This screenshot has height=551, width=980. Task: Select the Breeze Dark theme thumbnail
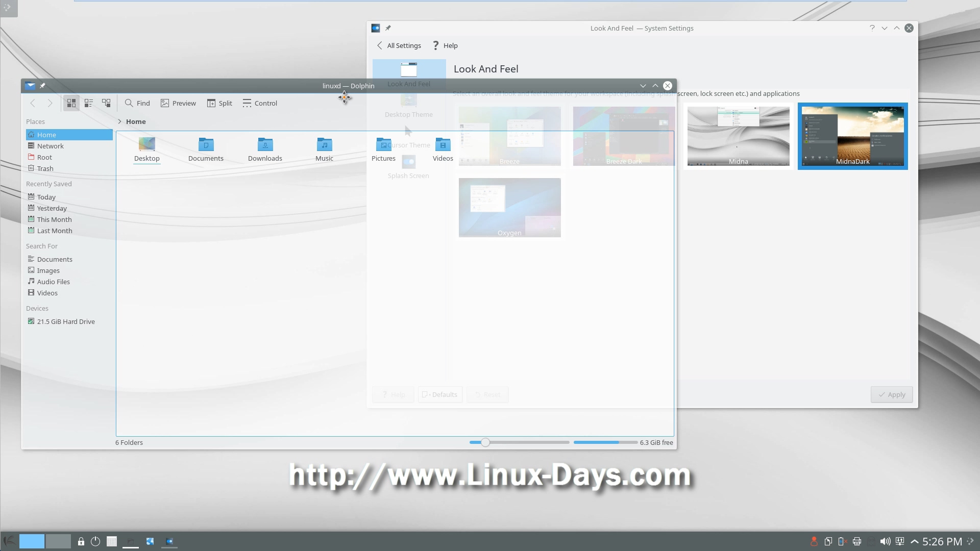pos(624,136)
